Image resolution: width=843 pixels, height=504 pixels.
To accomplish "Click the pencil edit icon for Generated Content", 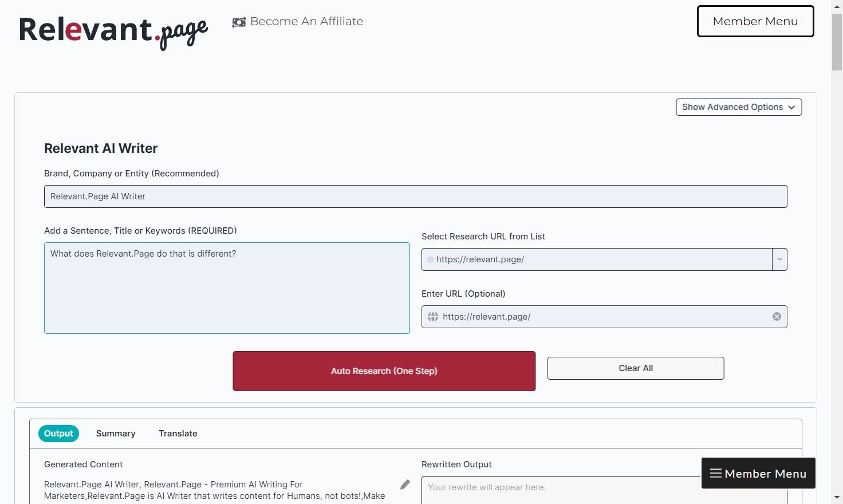I will pyautogui.click(x=405, y=485).
